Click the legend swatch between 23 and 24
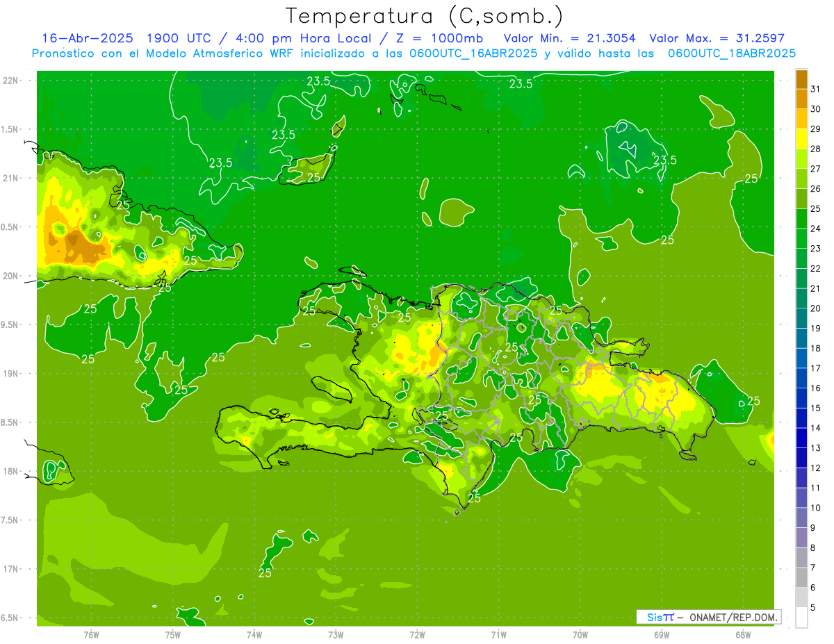834x644 pixels. coord(801,238)
